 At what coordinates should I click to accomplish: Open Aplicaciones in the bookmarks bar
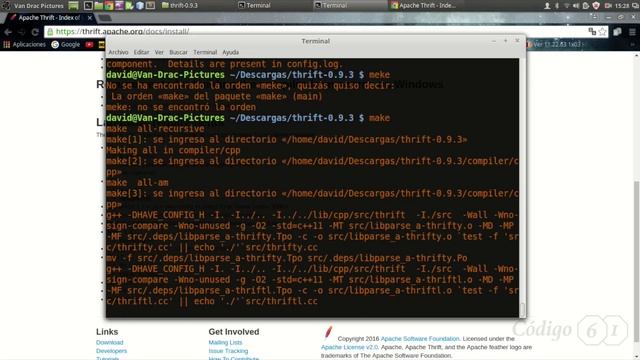(x=24, y=44)
